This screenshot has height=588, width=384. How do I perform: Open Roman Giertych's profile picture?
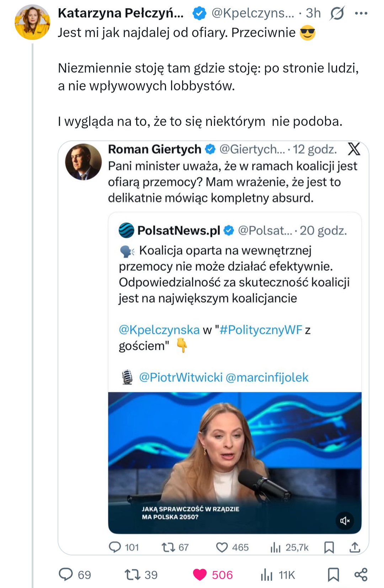click(84, 162)
